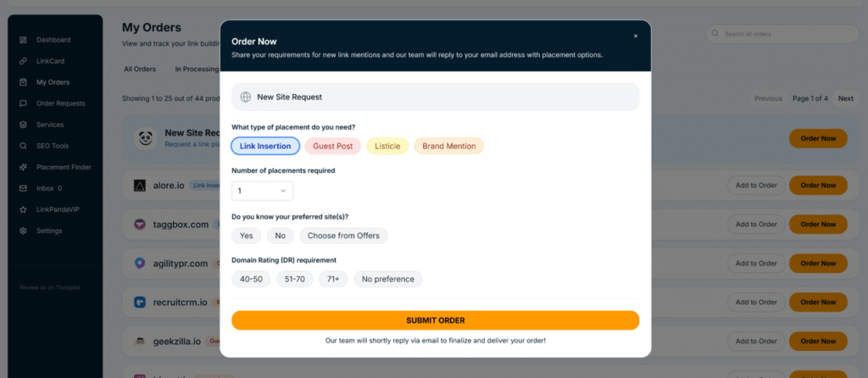
Task: Switch to the All Orders tab
Action: 140,69
